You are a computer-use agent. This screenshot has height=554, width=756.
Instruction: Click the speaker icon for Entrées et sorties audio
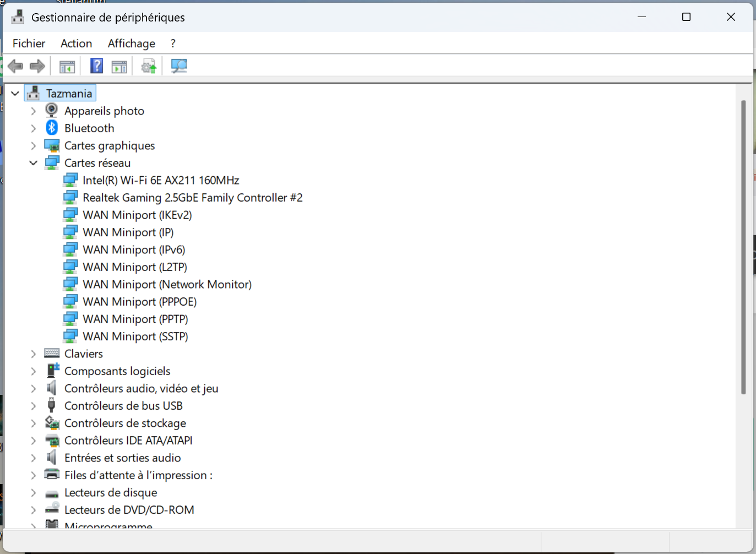tap(51, 457)
